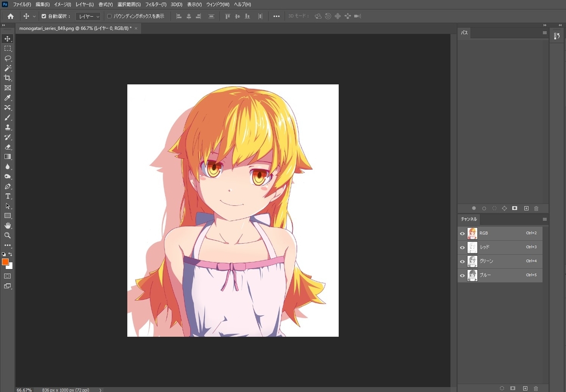Select the Rectangle shape tool
This screenshot has height=392, width=566.
(x=8, y=216)
